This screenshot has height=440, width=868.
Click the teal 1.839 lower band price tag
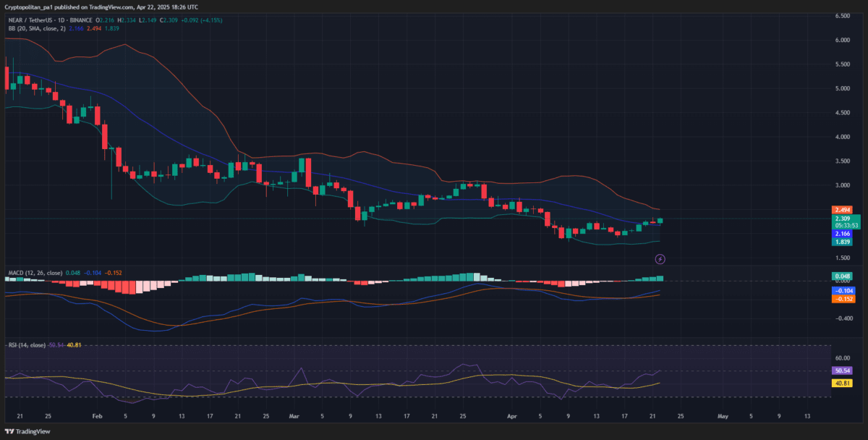(841, 242)
